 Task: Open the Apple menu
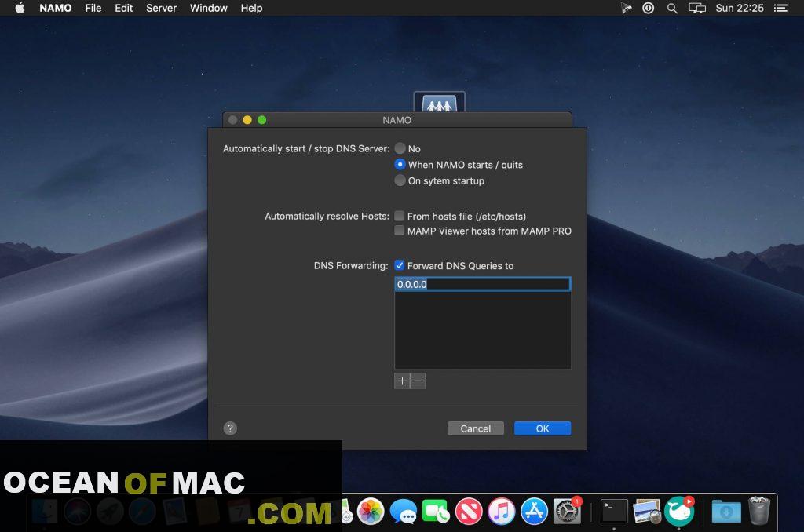point(20,8)
